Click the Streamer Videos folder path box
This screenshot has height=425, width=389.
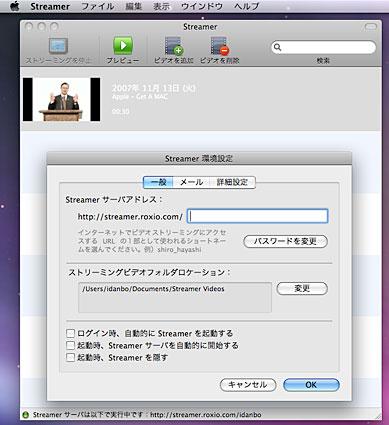[175, 298]
